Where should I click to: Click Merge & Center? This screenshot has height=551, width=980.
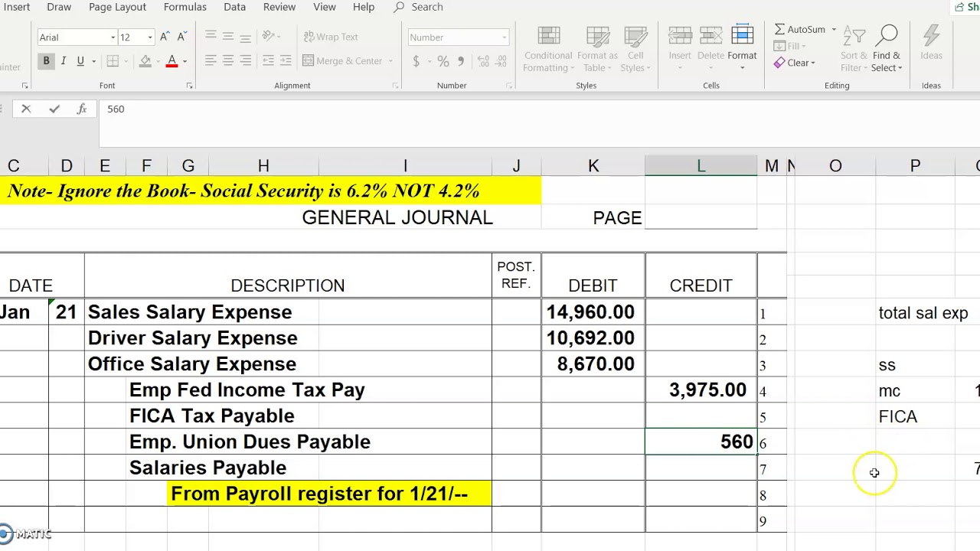(x=342, y=61)
